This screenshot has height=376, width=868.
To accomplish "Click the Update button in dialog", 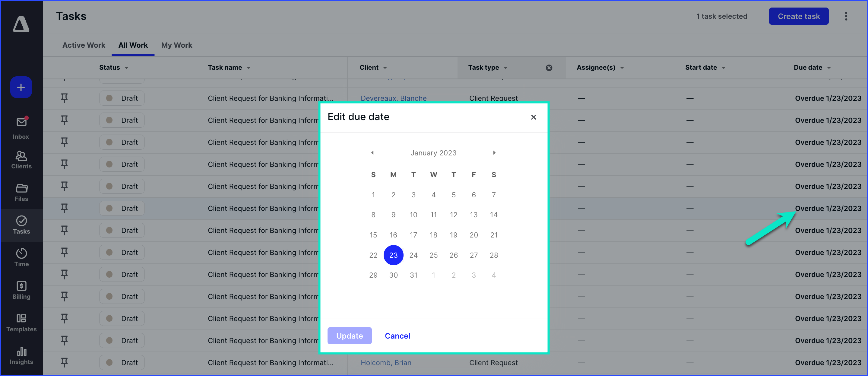I will tap(350, 336).
